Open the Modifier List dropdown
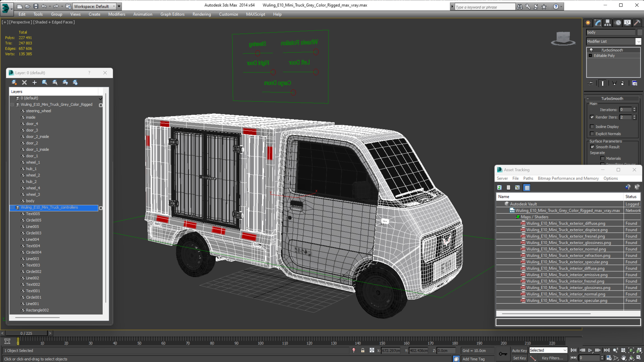The height and width of the screenshot is (362, 644). click(639, 42)
